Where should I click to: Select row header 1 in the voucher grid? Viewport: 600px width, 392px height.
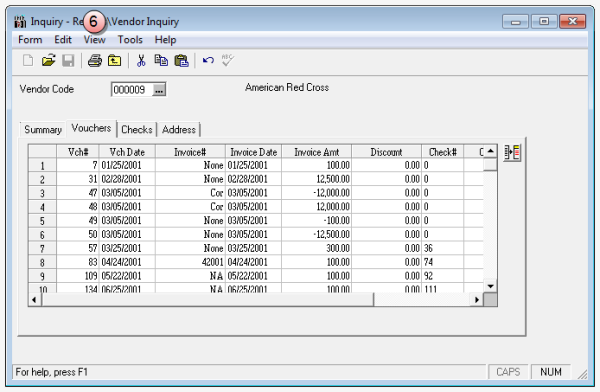(x=42, y=165)
